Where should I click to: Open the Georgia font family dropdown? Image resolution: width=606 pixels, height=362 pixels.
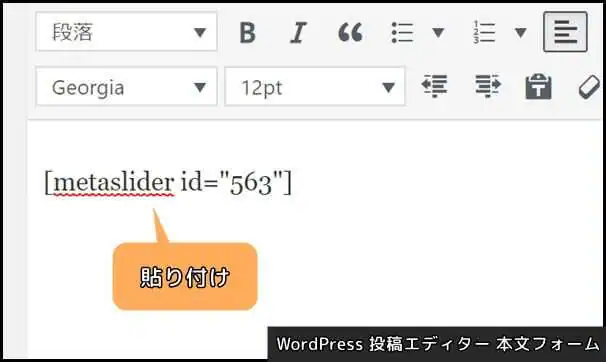pos(126,87)
